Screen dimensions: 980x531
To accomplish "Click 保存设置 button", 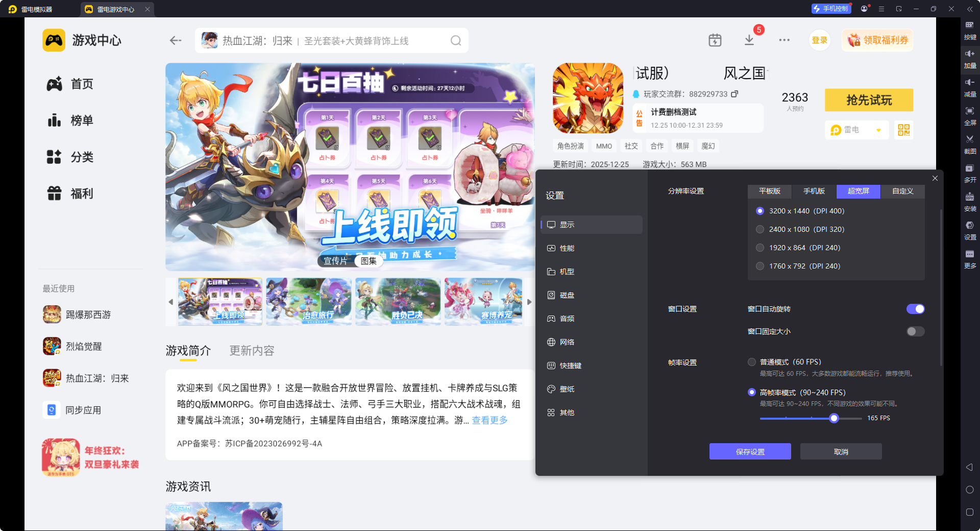I will pos(750,451).
